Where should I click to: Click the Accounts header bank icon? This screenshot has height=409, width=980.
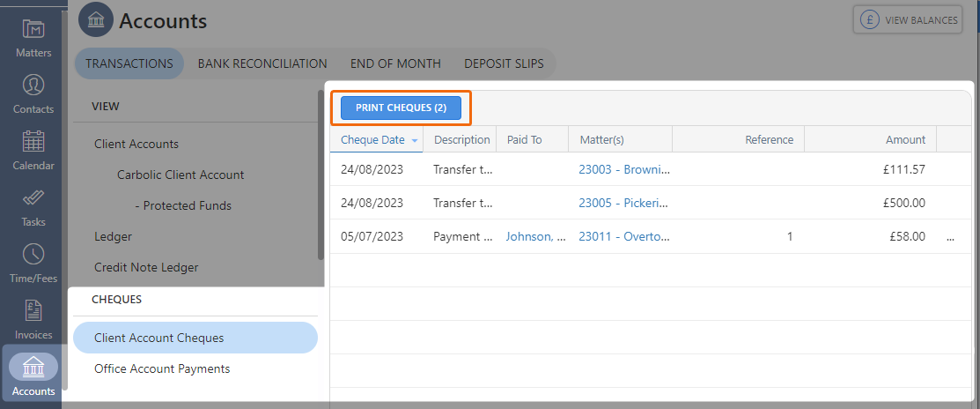95,20
